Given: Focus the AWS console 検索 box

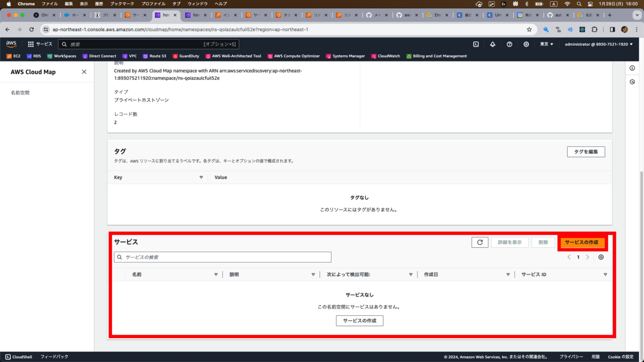Looking at the screenshot, I should [x=148, y=44].
